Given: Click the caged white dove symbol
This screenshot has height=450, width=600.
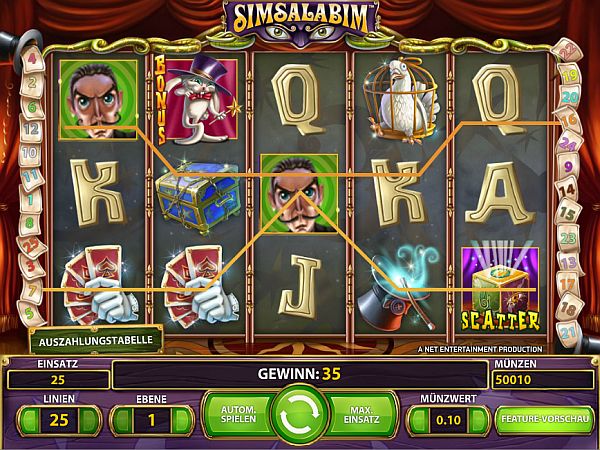Looking at the screenshot, I should [400, 100].
